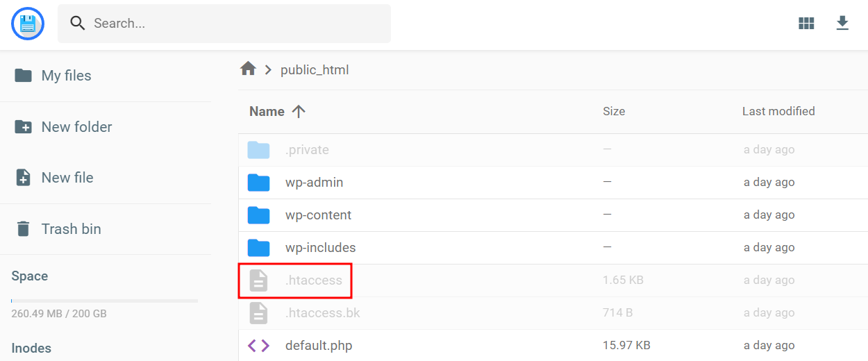Sort files by Last modified column
Screen dimensions: 868x361
point(778,111)
